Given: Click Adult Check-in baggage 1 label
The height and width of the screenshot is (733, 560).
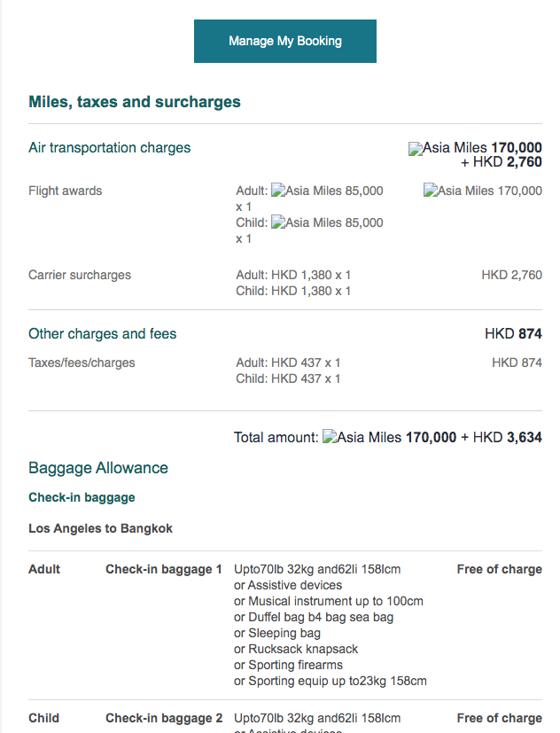Looking at the screenshot, I should pyautogui.click(x=163, y=569).
